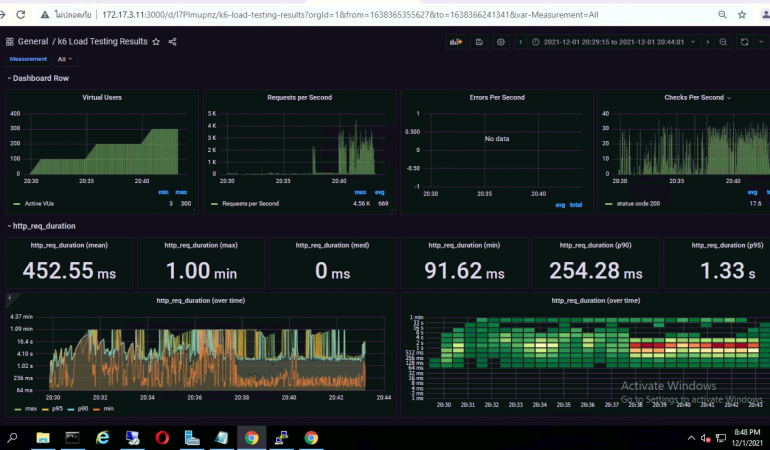Open Command Prompt from taskbar

pyautogui.click(x=73, y=437)
